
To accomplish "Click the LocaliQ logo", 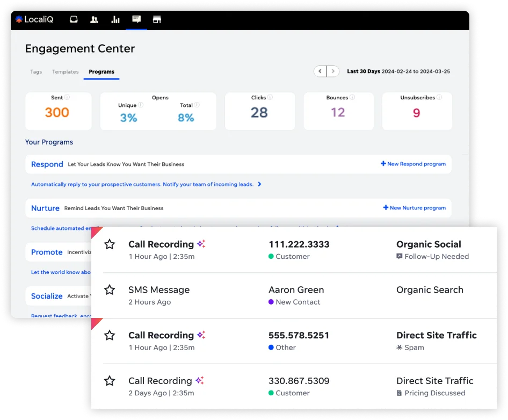I will (34, 19).
